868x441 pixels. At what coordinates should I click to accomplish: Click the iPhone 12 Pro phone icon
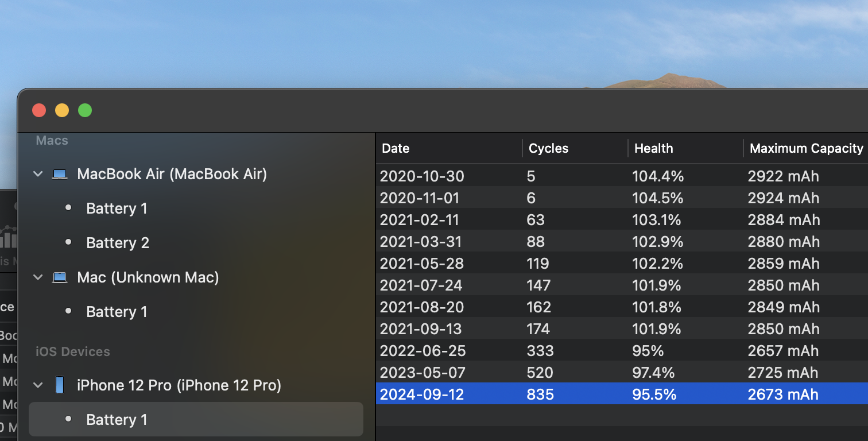(x=60, y=385)
